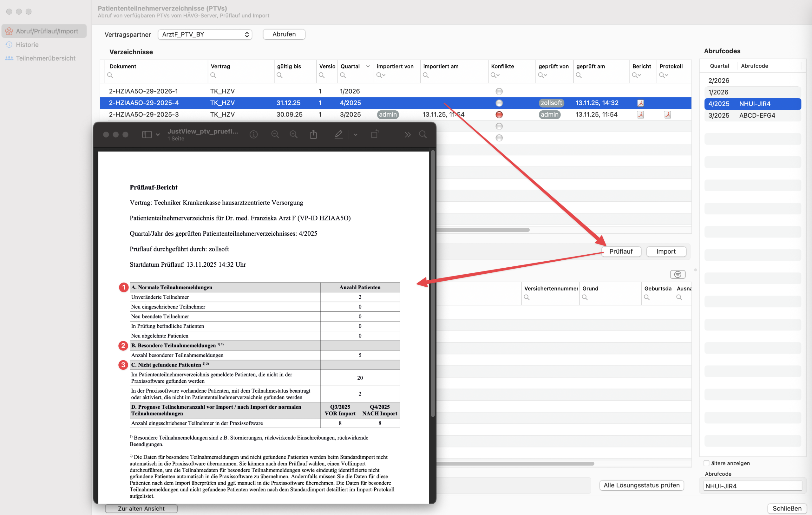
Task: Click the red conflict indicator for 3/2025
Action: (x=499, y=114)
